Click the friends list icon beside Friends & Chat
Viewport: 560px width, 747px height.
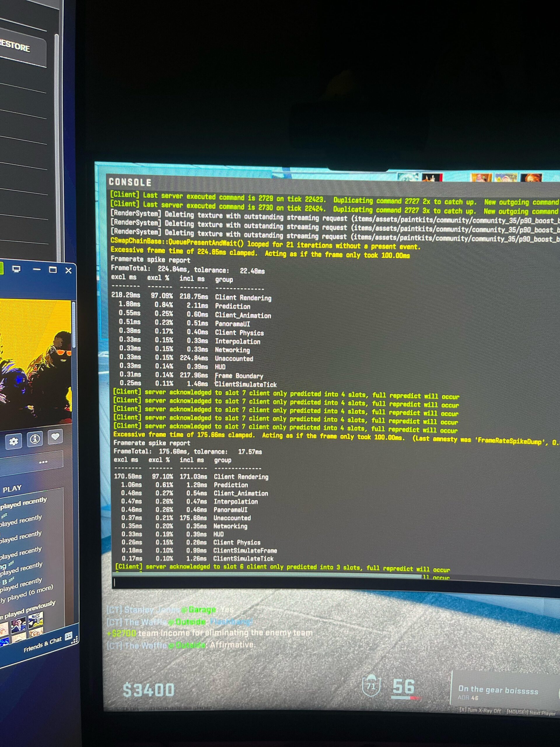[x=69, y=636]
